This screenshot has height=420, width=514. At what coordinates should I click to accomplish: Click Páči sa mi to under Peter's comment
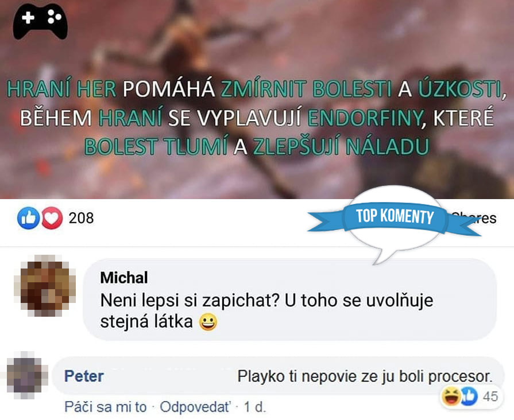coord(106,407)
